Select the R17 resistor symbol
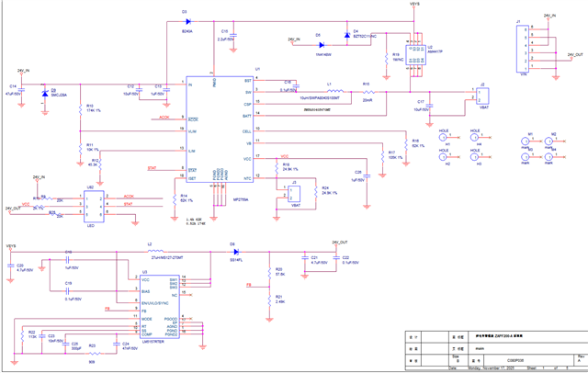The height and width of the screenshot is (373, 588). (x=382, y=156)
